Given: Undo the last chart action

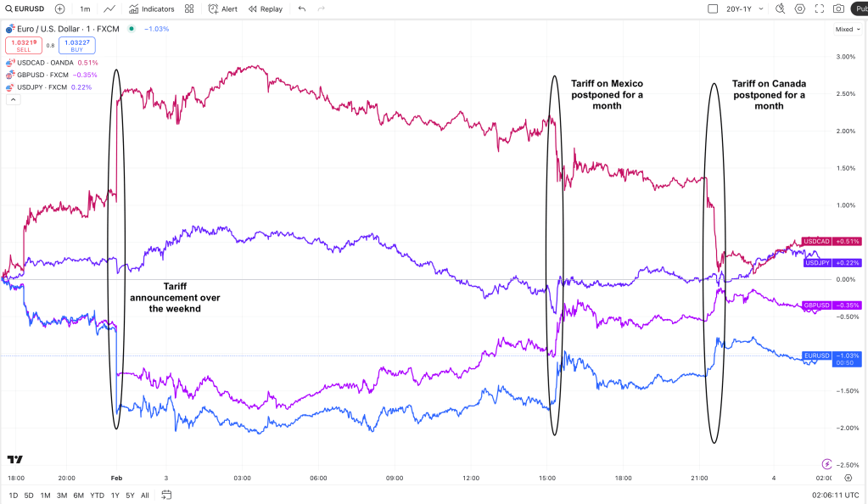Looking at the screenshot, I should [x=302, y=9].
